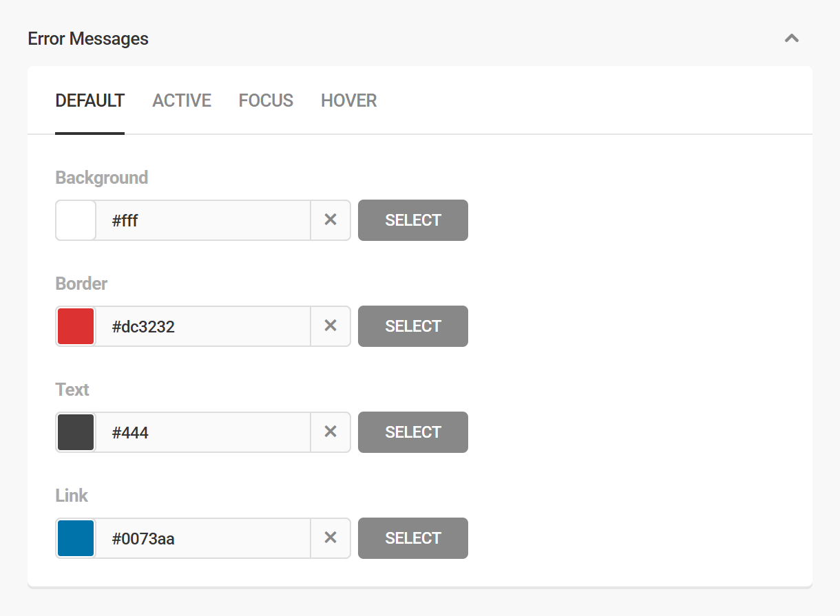Edit the Background hex field #fff

pyautogui.click(x=202, y=220)
